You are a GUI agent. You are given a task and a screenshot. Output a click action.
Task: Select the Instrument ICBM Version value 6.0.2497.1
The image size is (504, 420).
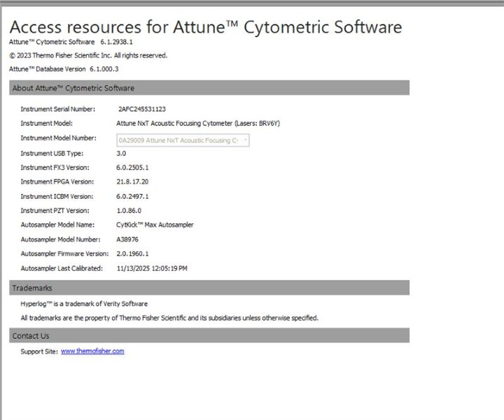[132, 196]
